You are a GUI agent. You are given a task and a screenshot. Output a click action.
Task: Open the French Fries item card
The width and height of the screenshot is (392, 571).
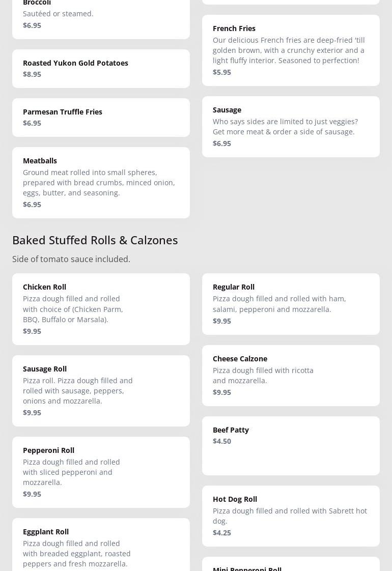(291, 50)
